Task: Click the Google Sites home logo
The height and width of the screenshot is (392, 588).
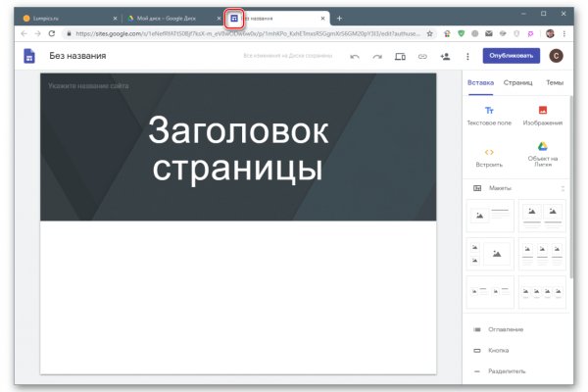Action: pyautogui.click(x=30, y=56)
